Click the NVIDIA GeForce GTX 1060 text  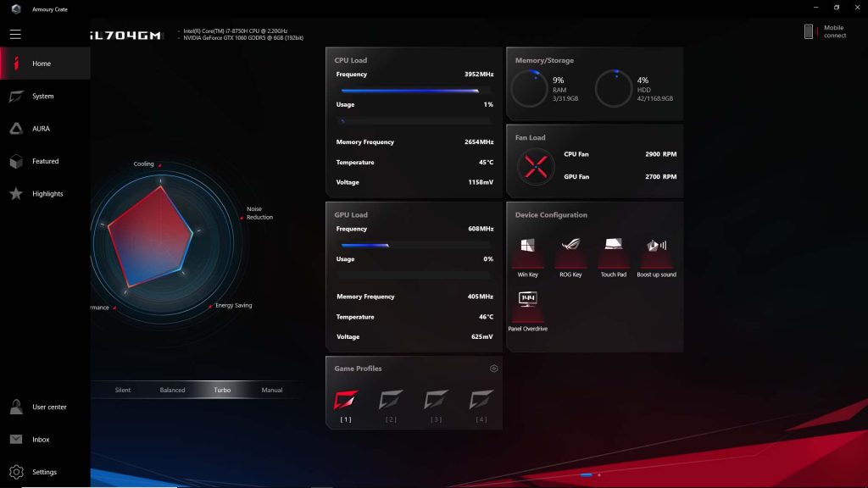tap(243, 37)
